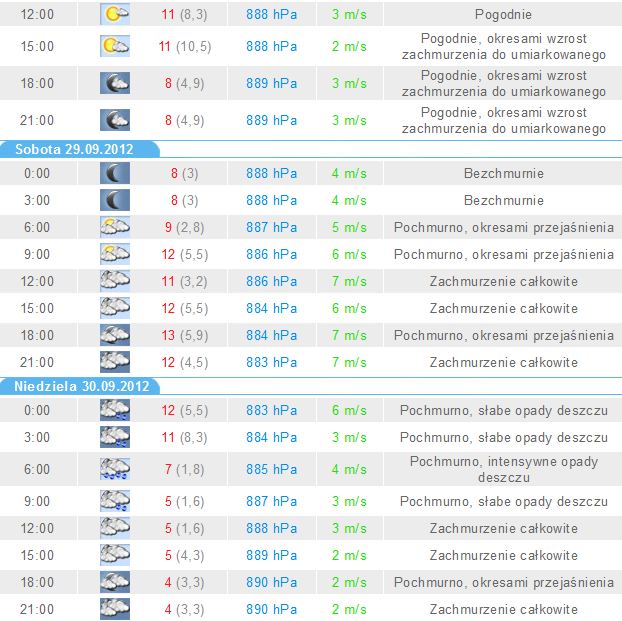
Task: Click the weather icon for Sobota 18:00
Action: [x=115, y=335]
